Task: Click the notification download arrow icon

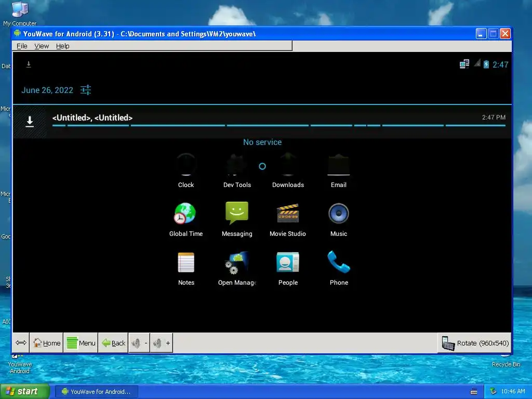Action: tap(30, 122)
